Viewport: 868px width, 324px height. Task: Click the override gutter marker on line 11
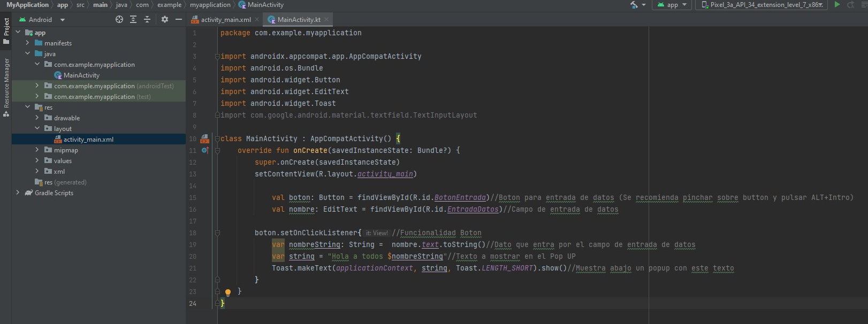[x=204, y=151]
